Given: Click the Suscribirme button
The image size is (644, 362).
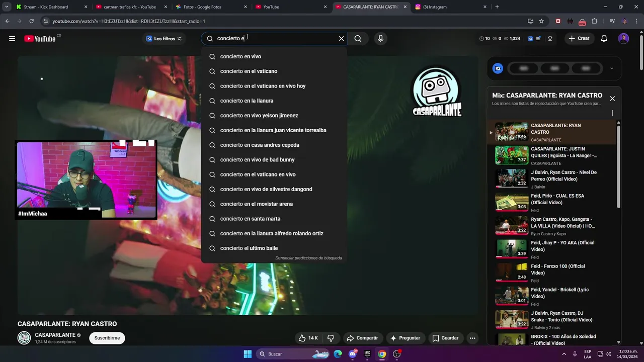Looking at the screenshot, I should pos(107,338).
